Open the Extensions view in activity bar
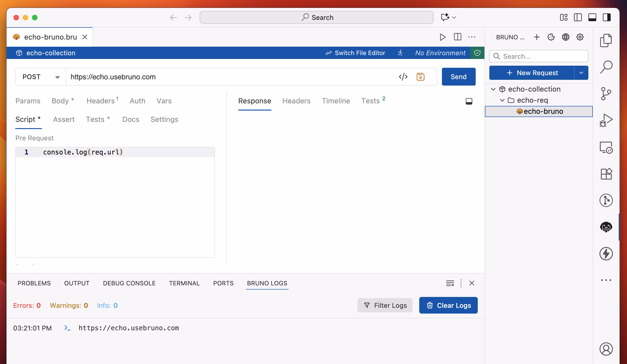Image resolution: width=627 pixels, height=364 pixels. tap(606, 174)
